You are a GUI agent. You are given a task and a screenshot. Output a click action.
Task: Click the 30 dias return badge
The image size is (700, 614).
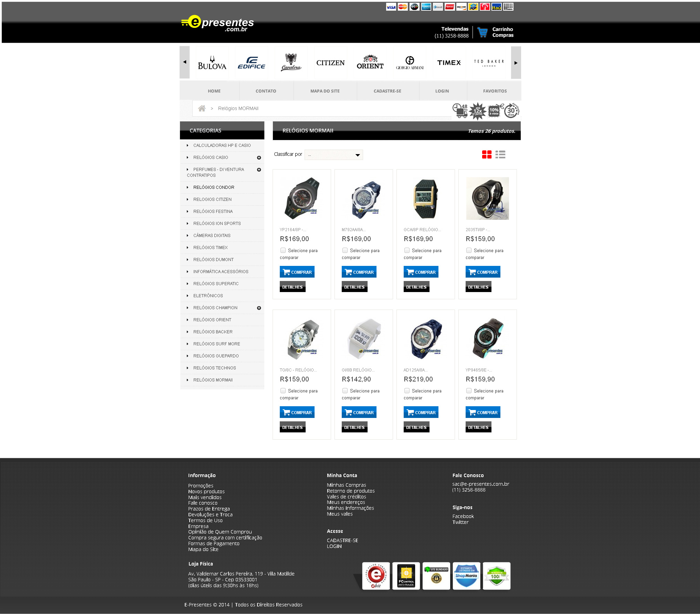point(511,110)
